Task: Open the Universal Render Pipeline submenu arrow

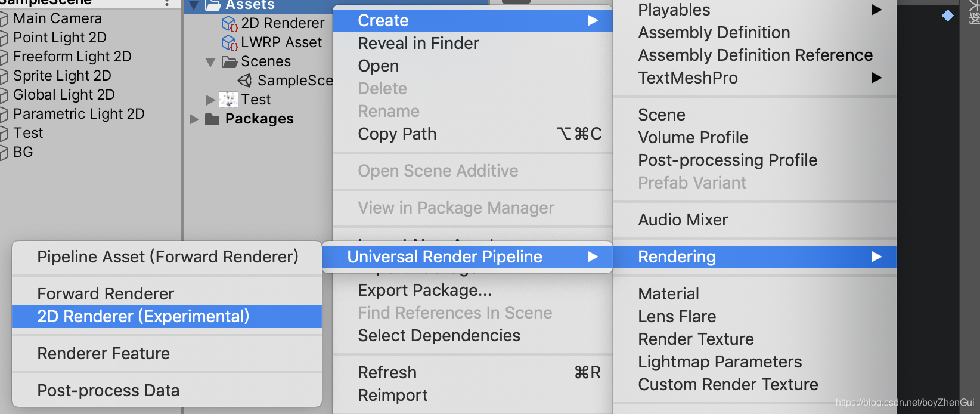Action: tap(593, 257)
